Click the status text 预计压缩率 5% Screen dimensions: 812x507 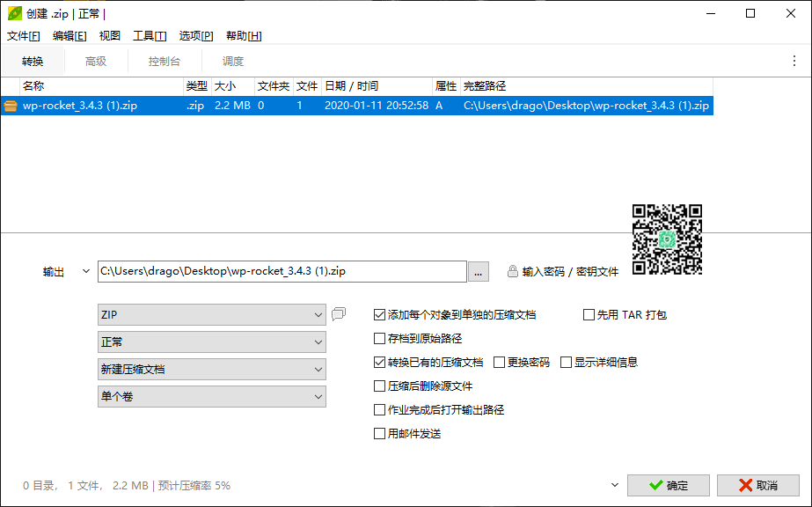pyautogui.click(x=194, y=486)
